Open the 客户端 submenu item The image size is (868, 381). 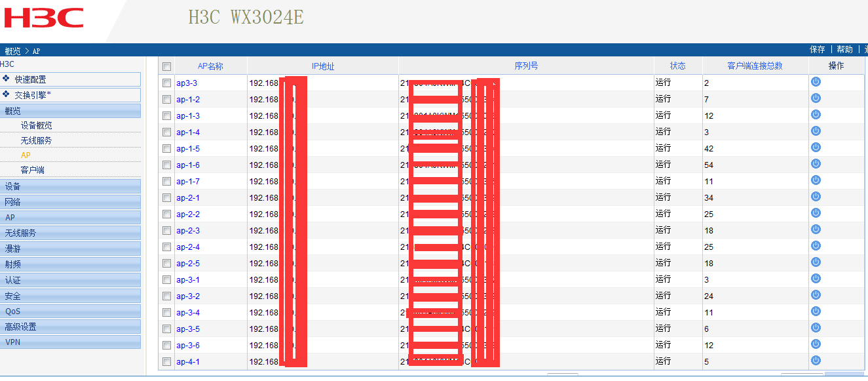pyautogui.click(x=32, y=170)
